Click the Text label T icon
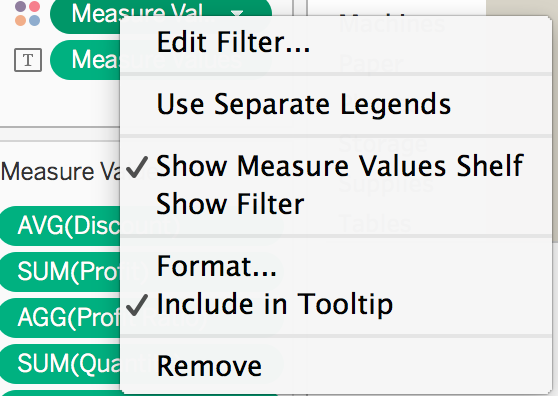The image size is (558, 396). tap(28, 60)
